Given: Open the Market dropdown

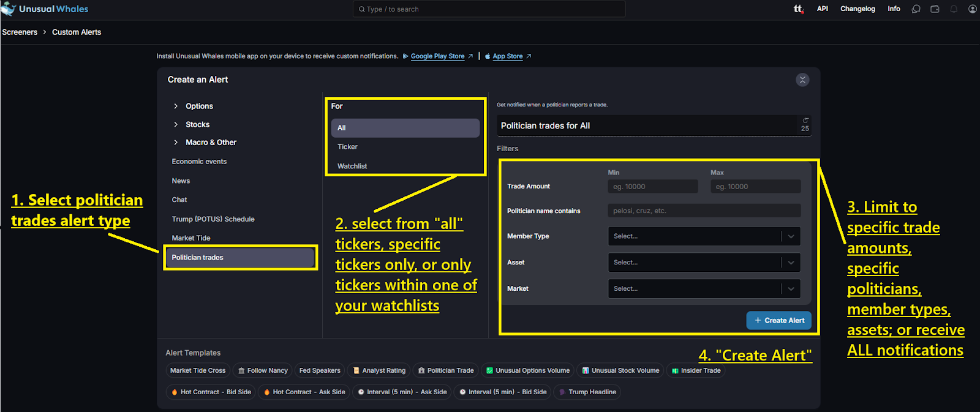Looking at the screenshot, I should pos(704,288).
